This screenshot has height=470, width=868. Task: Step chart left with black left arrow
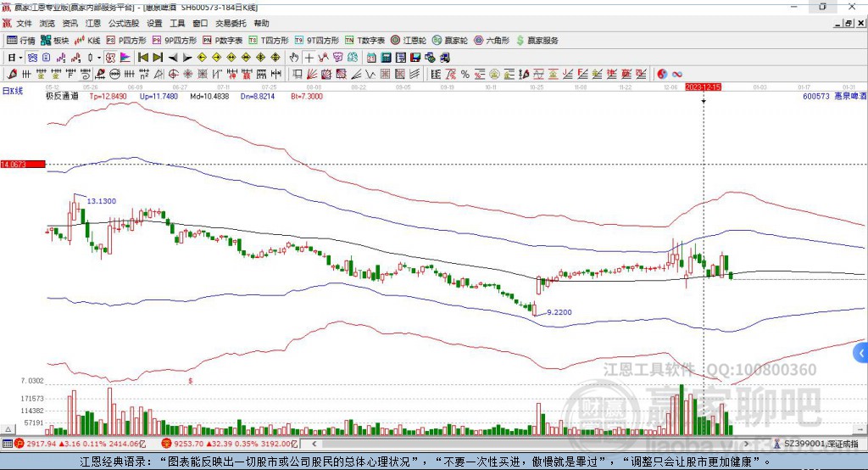coord(173,58)
